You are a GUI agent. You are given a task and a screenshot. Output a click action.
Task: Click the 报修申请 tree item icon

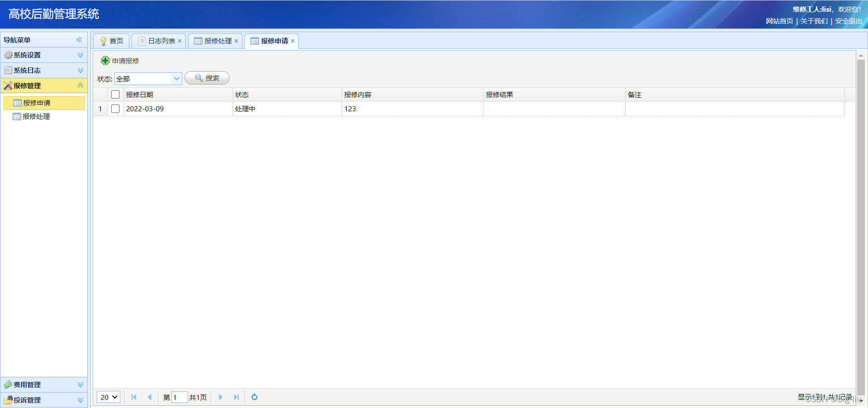pos(18,103)
